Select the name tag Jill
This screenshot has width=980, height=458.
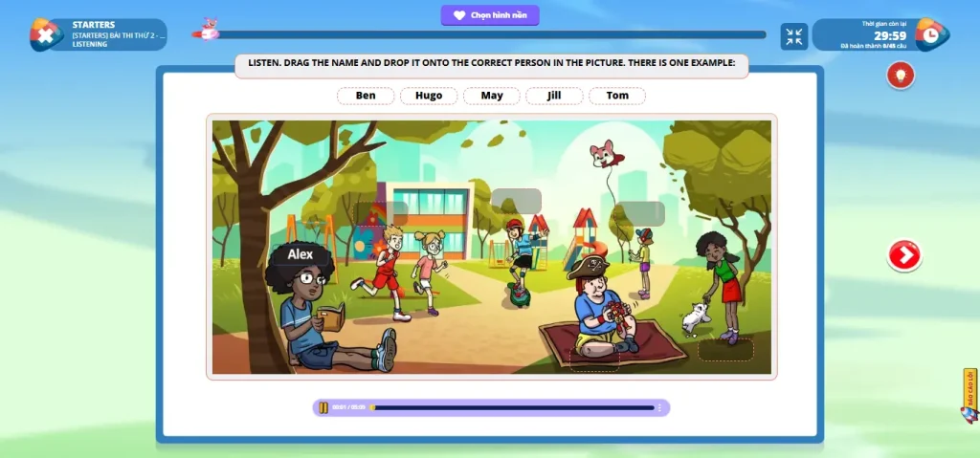point(554,96)
